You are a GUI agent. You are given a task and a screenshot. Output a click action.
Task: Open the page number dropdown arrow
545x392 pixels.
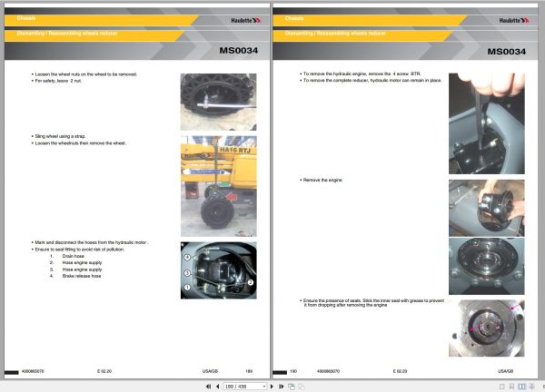click(x=264, y=387)
